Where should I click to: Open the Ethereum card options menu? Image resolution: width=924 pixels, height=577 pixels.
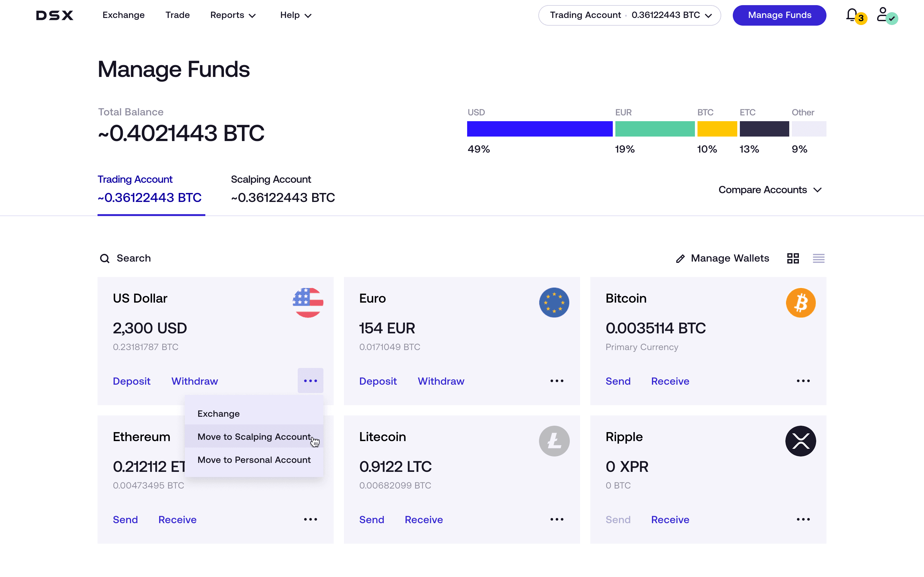coord(311,519)
